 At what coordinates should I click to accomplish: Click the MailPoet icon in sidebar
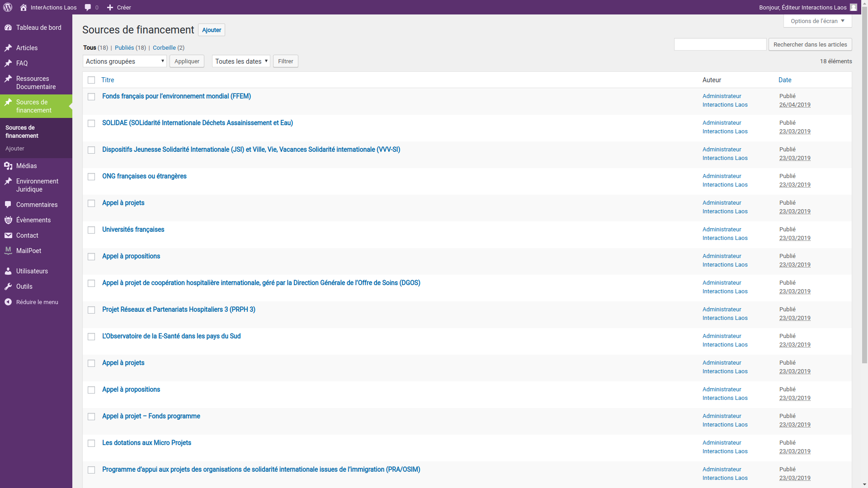coord(8,251)
